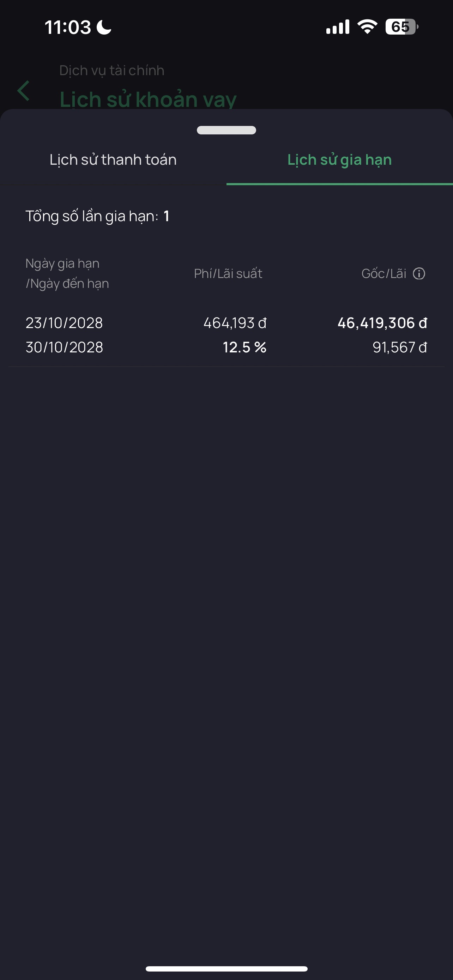
Task: Tap the battery level indicator
Action: point(401,27)
